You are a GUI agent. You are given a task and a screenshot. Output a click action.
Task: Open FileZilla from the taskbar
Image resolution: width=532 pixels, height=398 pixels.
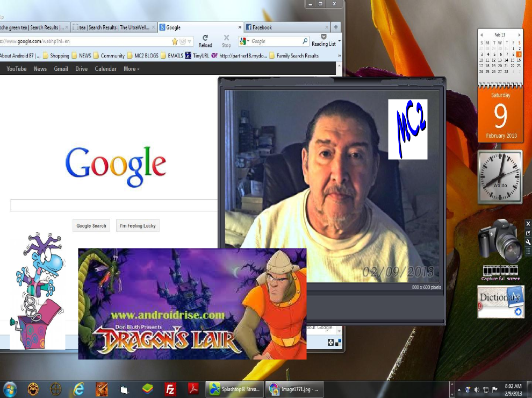(170, 389)
